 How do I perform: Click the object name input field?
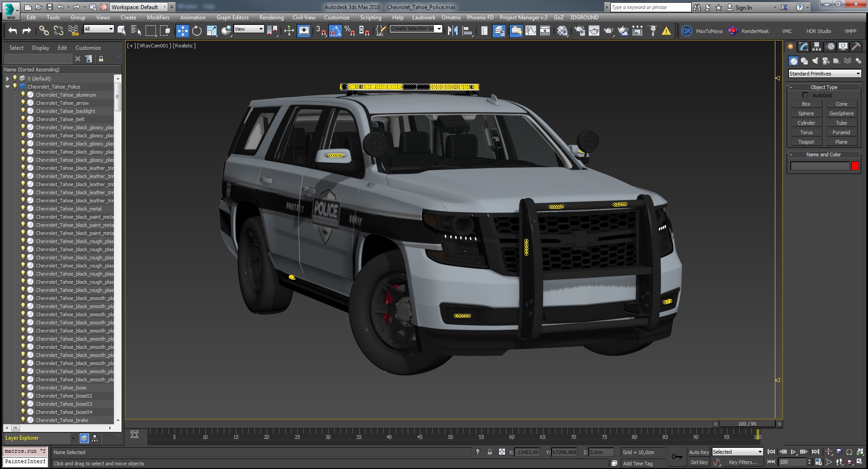(820, 166)
